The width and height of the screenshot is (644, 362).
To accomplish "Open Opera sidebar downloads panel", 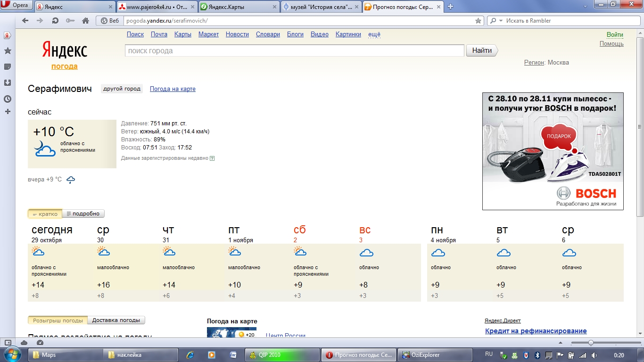I will pos(8,83).
